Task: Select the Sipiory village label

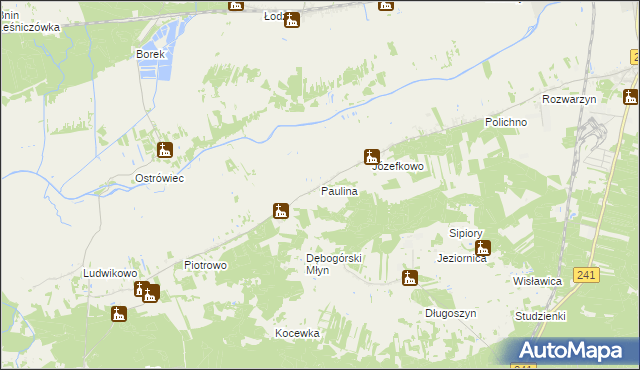Action: [x=466, y=233]
